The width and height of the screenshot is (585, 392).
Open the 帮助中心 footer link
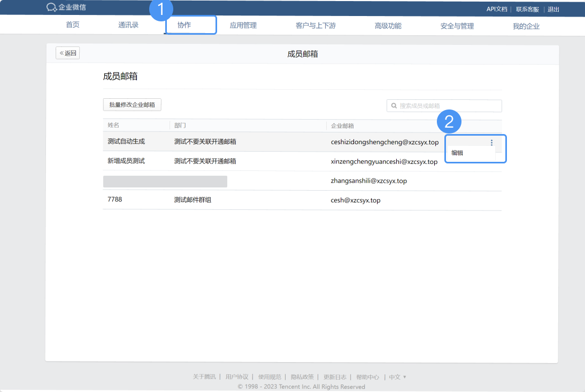click(370, 377)
